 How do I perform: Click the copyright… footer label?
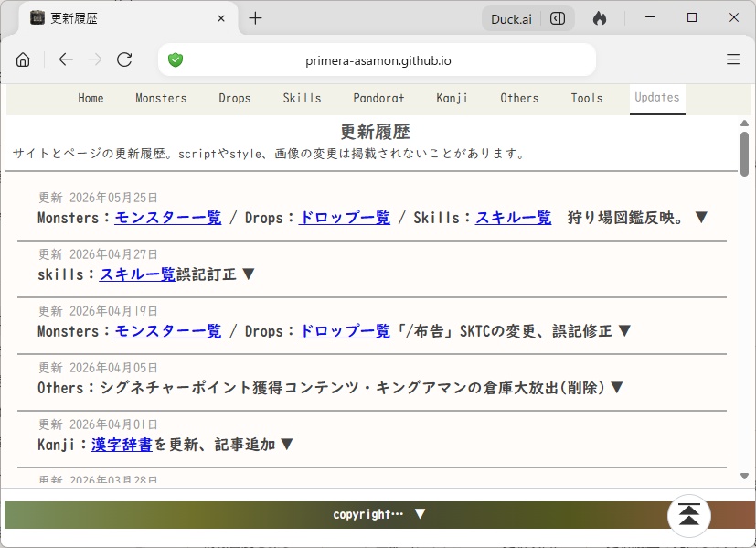click(x=367, y=514)
